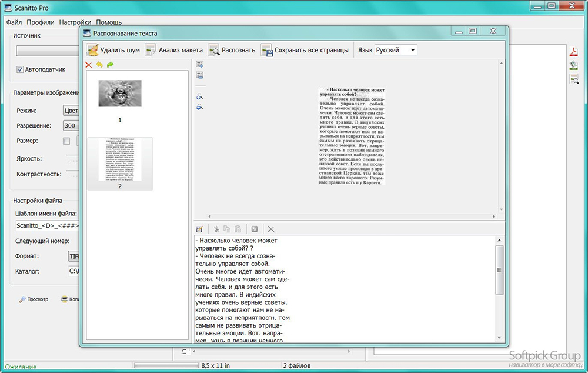Open the Файл menu

pyautogui.click(x=14, y=22)
